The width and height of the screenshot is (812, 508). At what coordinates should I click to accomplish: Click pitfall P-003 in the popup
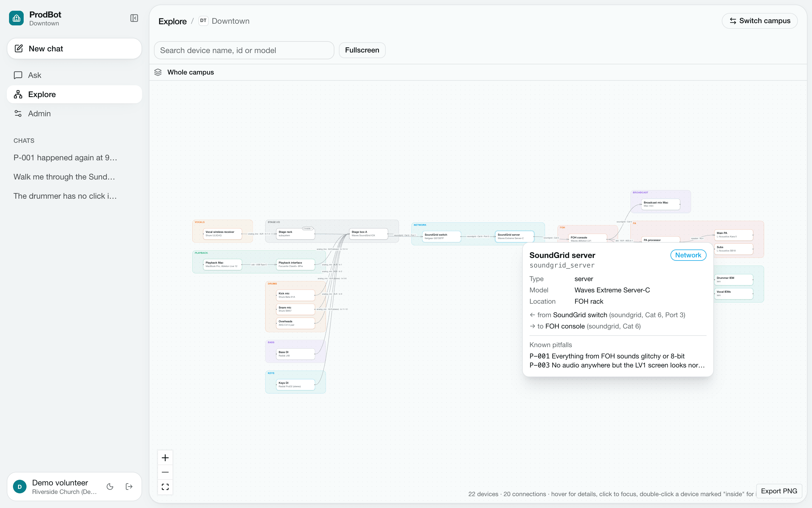(x=617, y=365)
